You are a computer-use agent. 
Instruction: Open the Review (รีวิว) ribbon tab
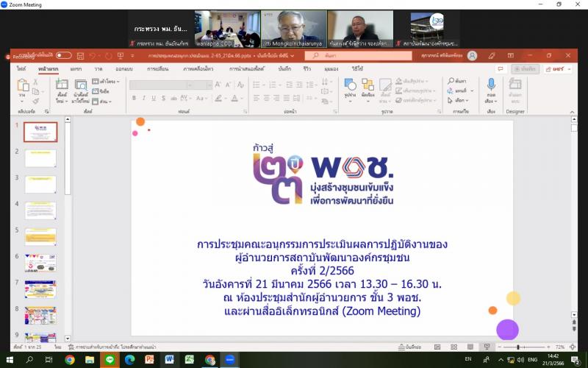(307, 68)
